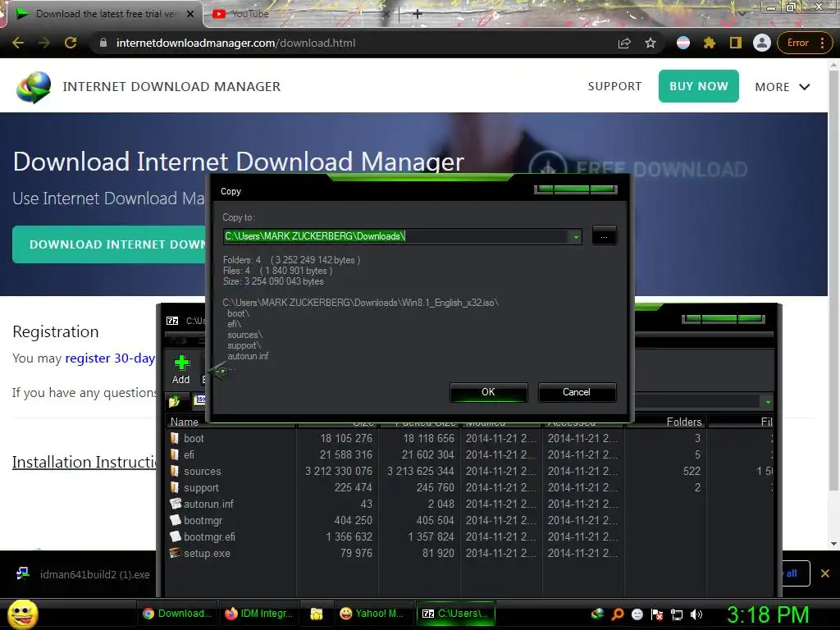Click the green Add plus icon in 7-Zip
This screenshot has width=840, height=630.
click(x=181, y=363)
